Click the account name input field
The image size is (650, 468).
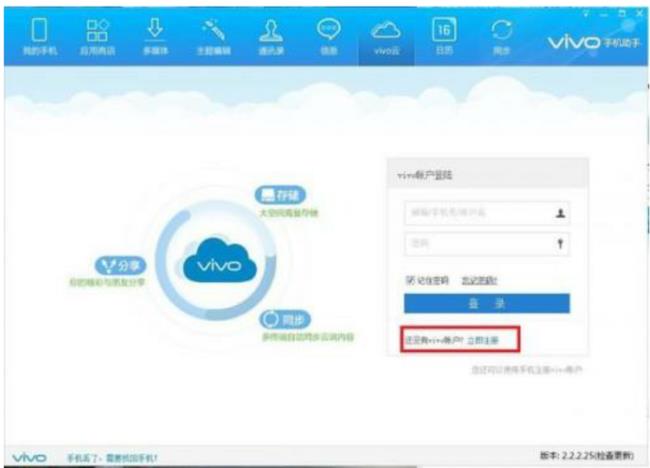pyautogui.click(x=487, y=213)
